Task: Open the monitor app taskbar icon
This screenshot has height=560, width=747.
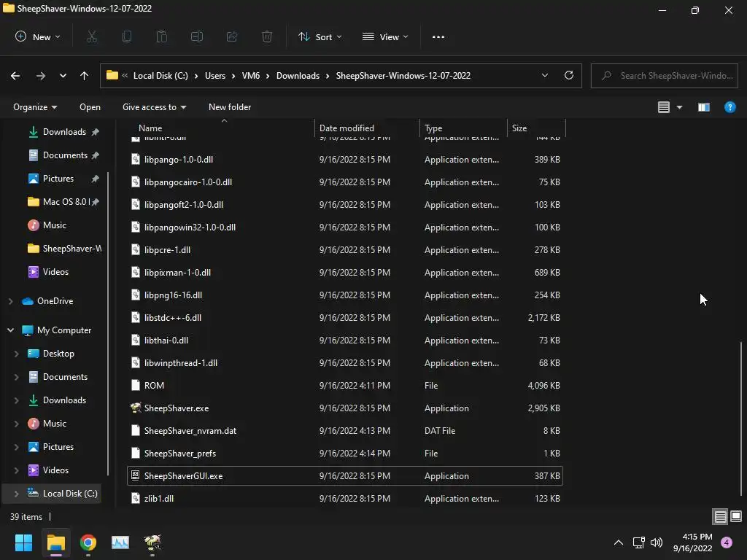Action: coord(120,542)
